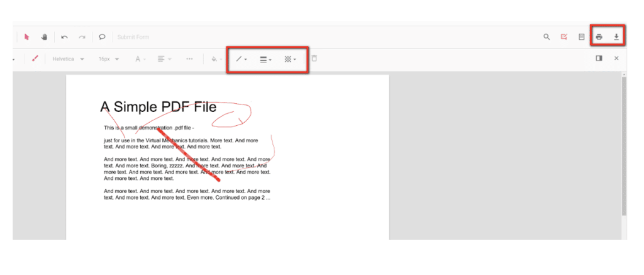
Task: Click the text 'just for use in the Virtual Mechanics tutorials'
Action: tap(156, 140)
